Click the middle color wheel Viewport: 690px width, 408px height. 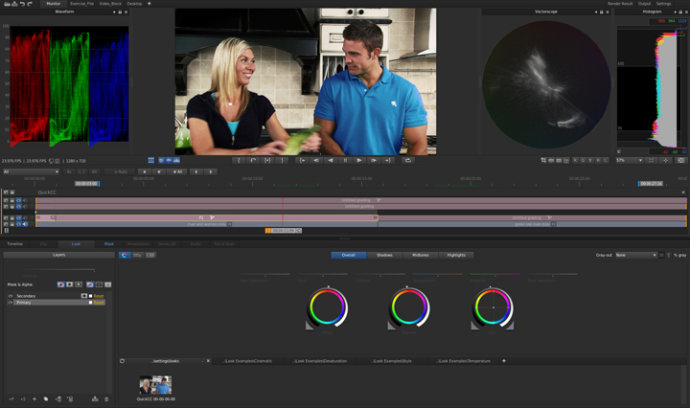pos(410,307)
